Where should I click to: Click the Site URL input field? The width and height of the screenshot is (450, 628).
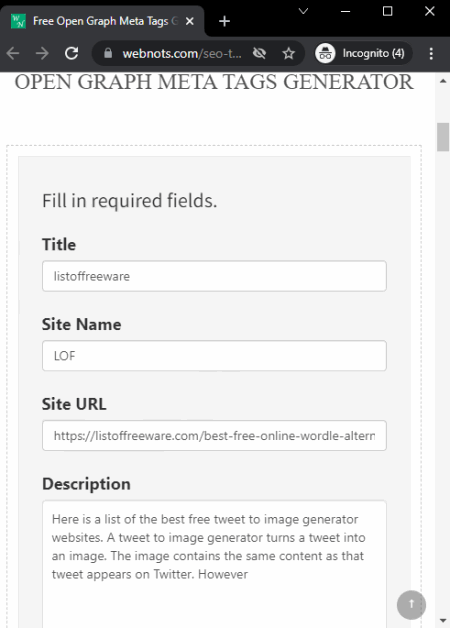click(x=214, y=435)
